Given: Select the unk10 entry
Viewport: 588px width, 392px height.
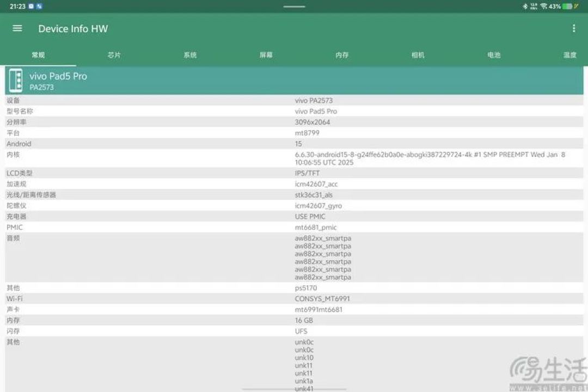Looking at the screenshot, I should click(304, 358).
